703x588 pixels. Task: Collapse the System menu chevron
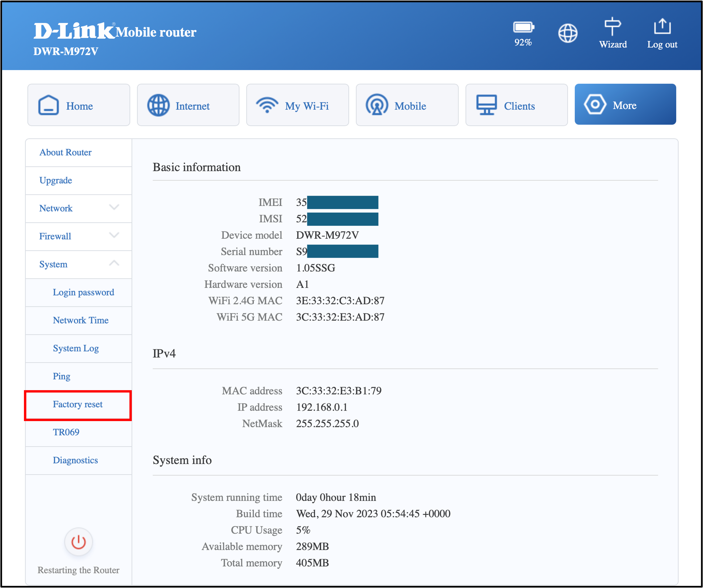(114, 263)
